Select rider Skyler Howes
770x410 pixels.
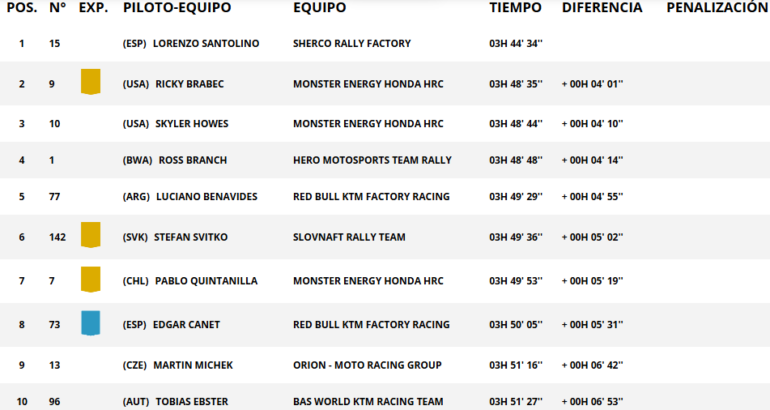click(x=192, y=124)
